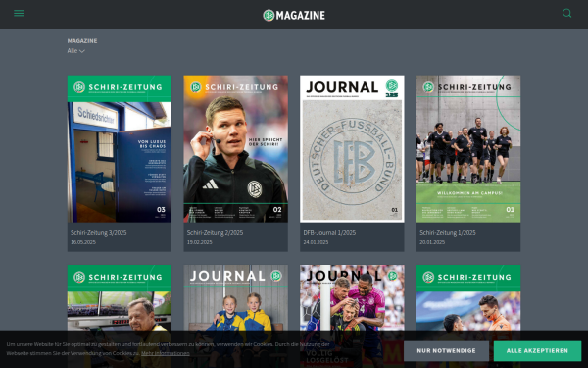Open second-row Schiri-Zeitung cover with man in yellow

120,297
